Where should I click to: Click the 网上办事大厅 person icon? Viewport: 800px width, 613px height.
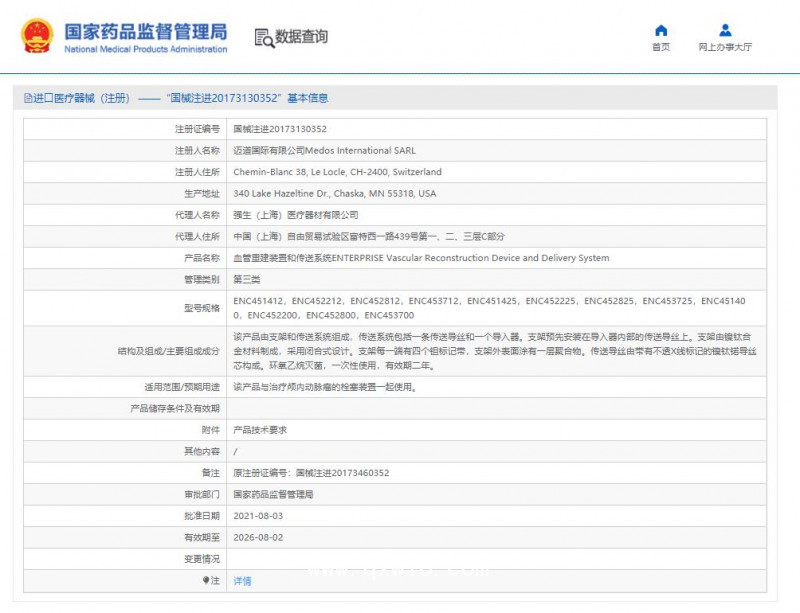(x=724, y=28)
